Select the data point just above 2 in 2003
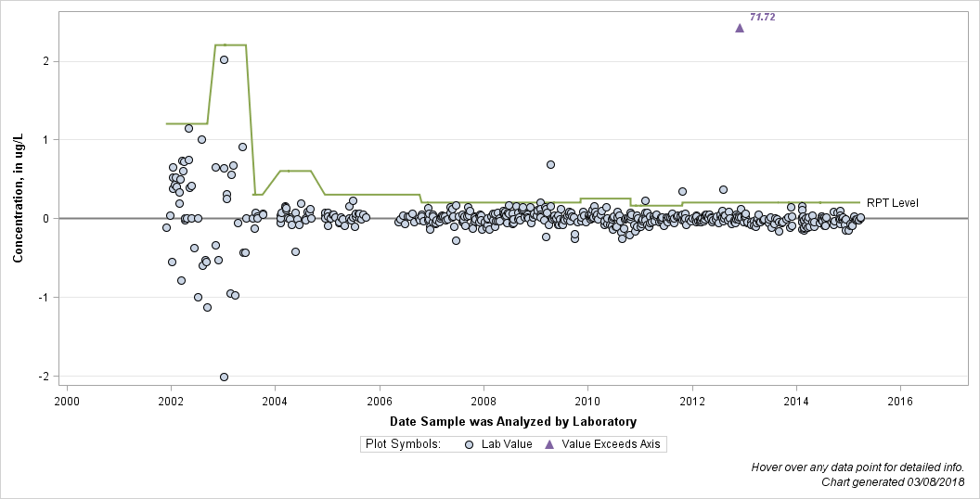Image resolution: width=980 pixels, height=499 pixels. pyautogui.click(x=224, y=60)
